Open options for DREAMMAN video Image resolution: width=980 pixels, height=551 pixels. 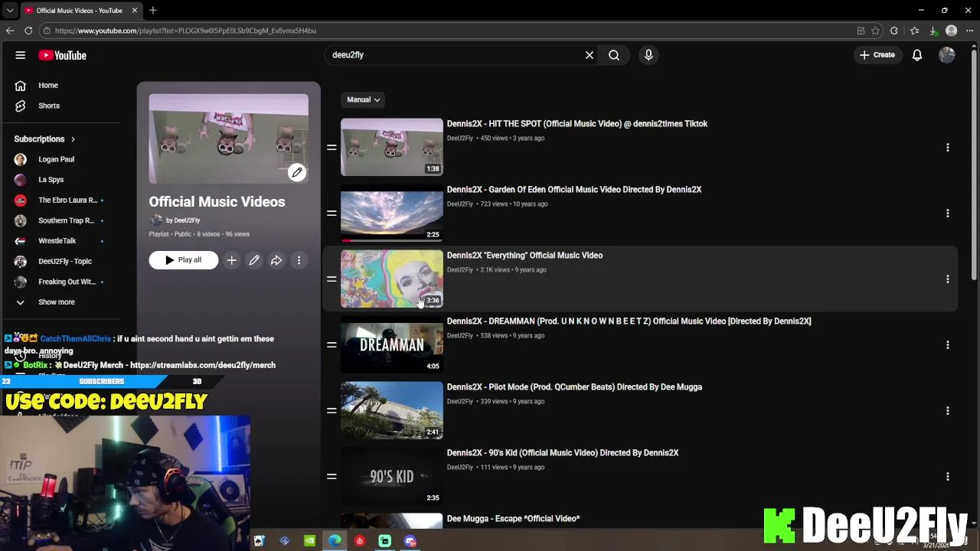coord(948,344)
